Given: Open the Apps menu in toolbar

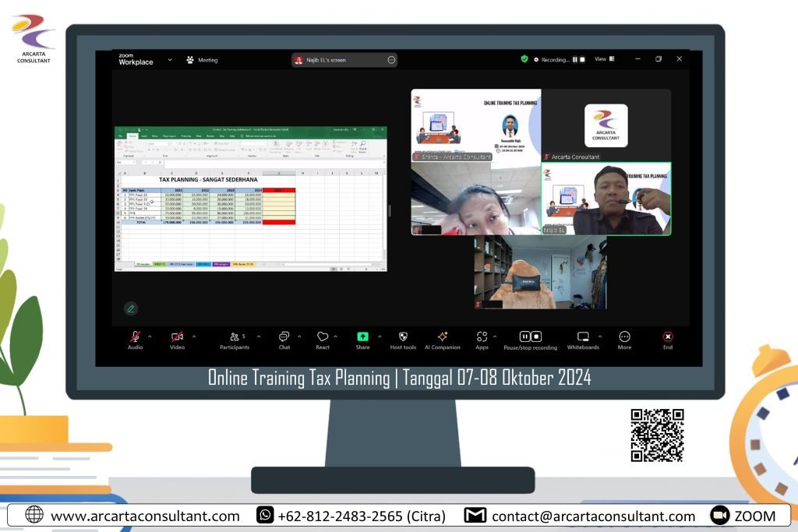Looking at the screenshot, I should click(482, 338).
